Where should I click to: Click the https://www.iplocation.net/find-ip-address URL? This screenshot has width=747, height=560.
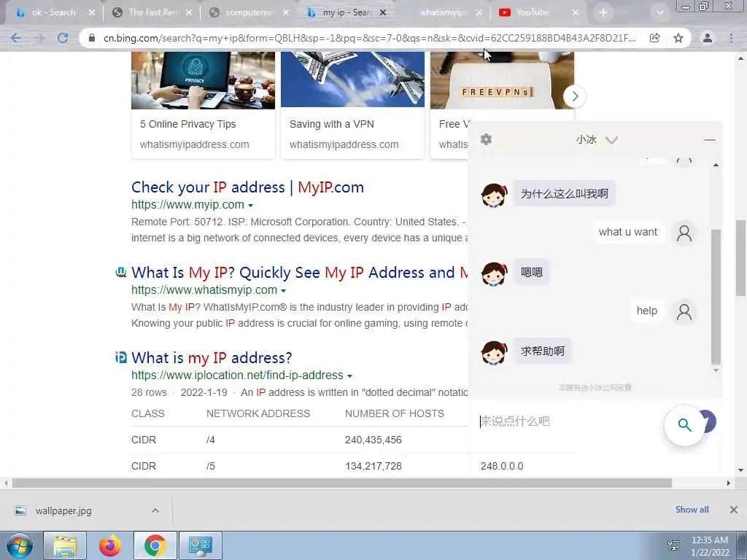pos(237,376)
